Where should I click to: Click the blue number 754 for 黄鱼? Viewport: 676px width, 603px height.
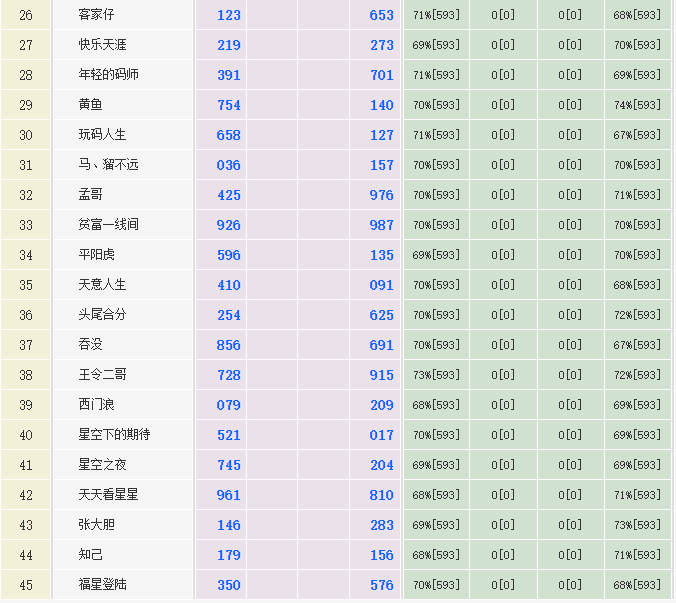pyautogui.click(x=229, y=105)
